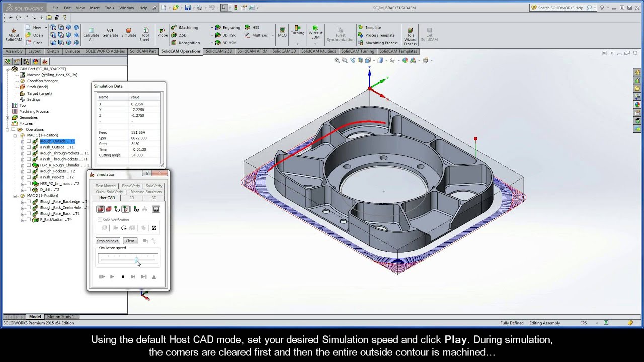Switch to the SolidCAM Turning tab
Viewport: 644px width, 362px height.
click(358, 51)
